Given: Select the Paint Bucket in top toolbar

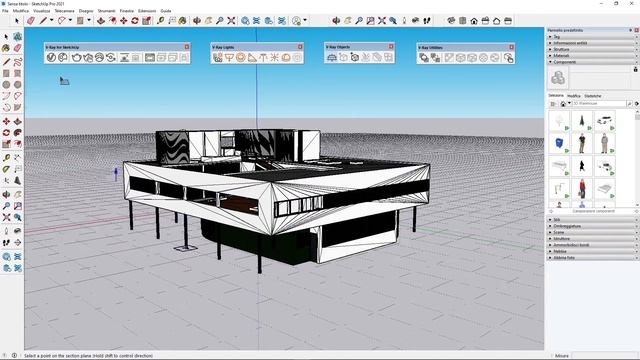Looking at the screenshot, I should 182,20.
